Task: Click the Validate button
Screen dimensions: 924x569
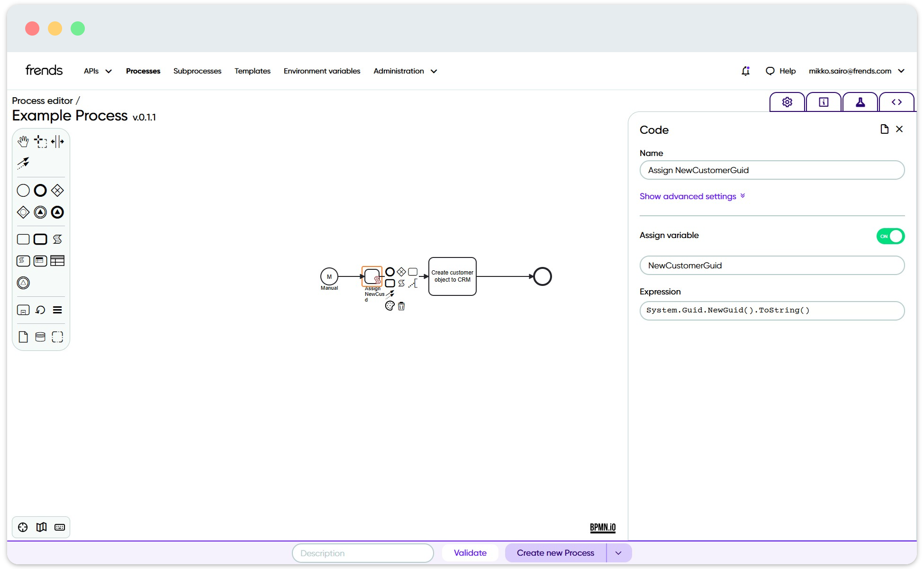Action: point(470,553)
